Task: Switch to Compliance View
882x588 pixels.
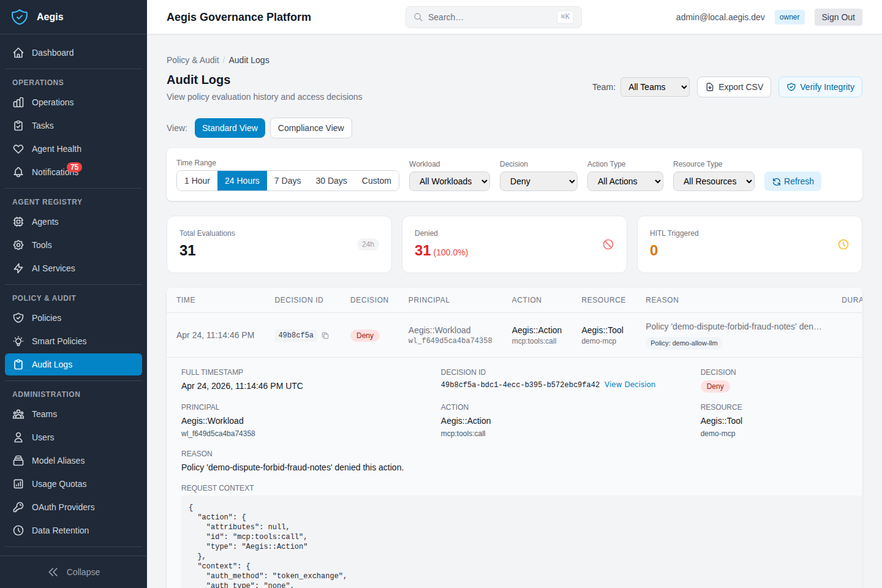Action: tap(311, 128)
